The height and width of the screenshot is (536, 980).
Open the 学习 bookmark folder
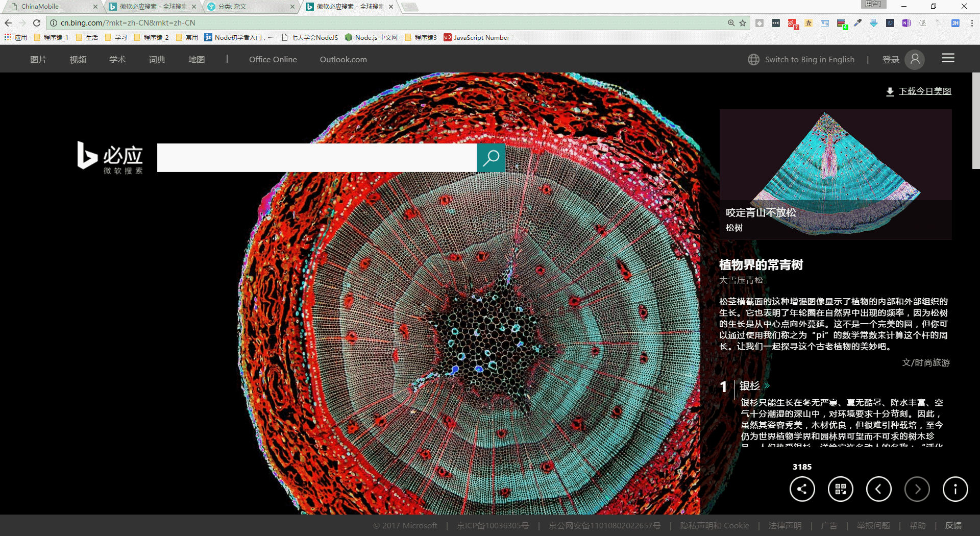click(116, 37)
